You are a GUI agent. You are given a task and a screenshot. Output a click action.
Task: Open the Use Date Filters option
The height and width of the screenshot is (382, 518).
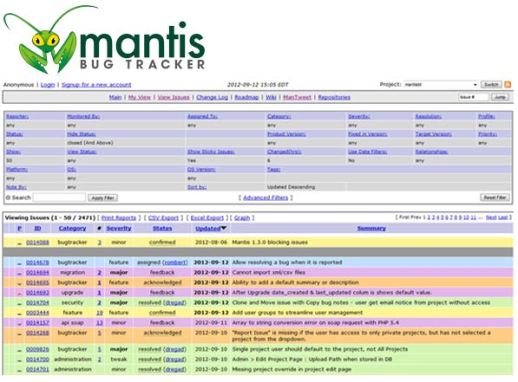[367, 152]
